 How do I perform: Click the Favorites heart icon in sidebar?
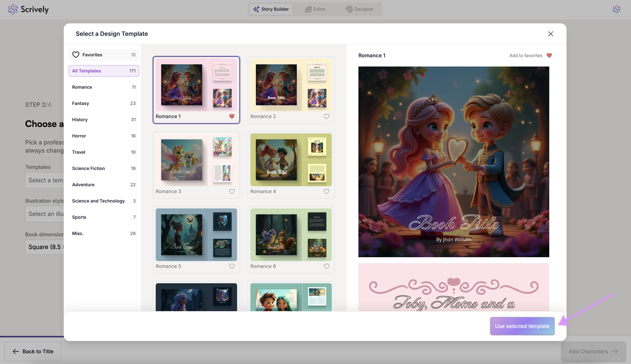click(x=76, y=55)
